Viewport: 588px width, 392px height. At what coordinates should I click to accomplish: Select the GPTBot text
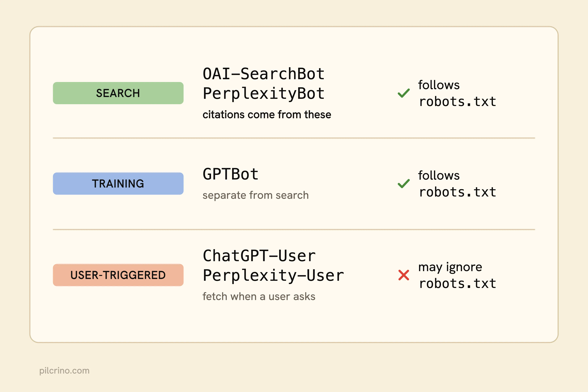[x=230, y=174]
